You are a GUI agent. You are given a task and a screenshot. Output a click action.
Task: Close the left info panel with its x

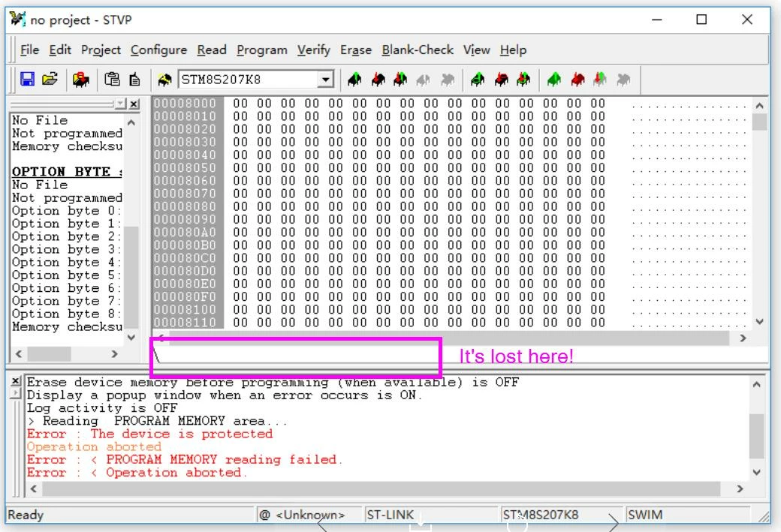pyautogui.click(x=134, y=104)
